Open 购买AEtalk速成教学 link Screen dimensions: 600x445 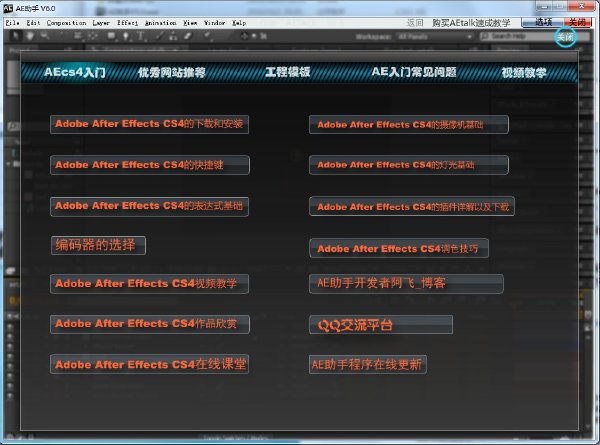pos(471,23)
